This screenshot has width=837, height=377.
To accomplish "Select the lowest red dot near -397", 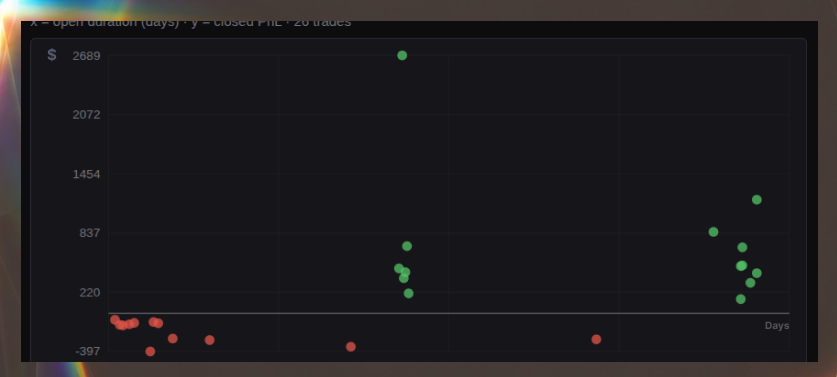I will (x=150, y=351).
